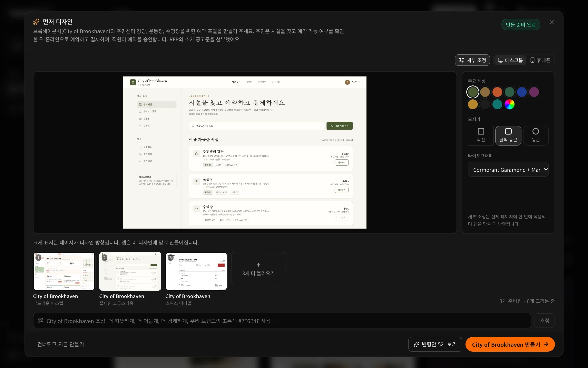Open the rainbow custom color picker
Viewport: 588px width, 368px height.
click(x=510, y=104)
